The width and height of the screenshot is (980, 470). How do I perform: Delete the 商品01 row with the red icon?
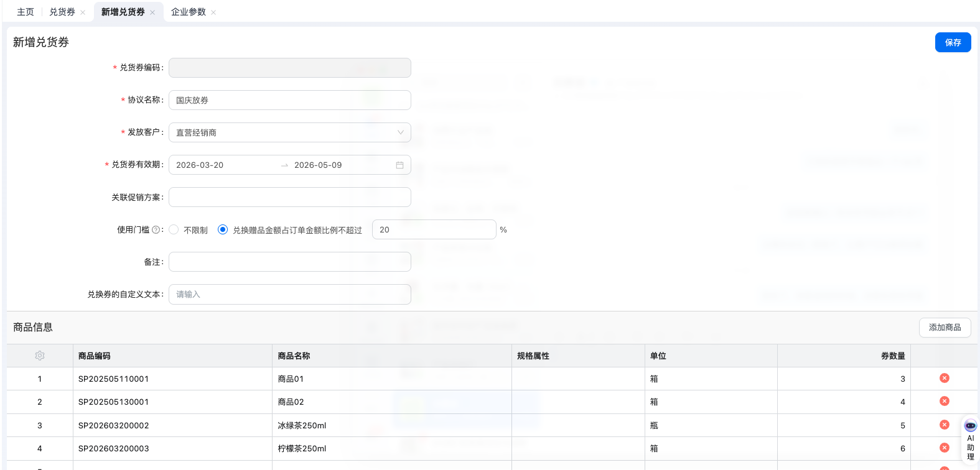click(x=944, y=378)
